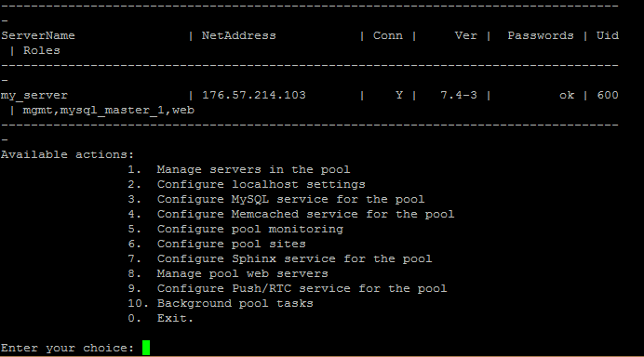Select the 'Configure MySQL service for the pool' line

tap(290, 199)
